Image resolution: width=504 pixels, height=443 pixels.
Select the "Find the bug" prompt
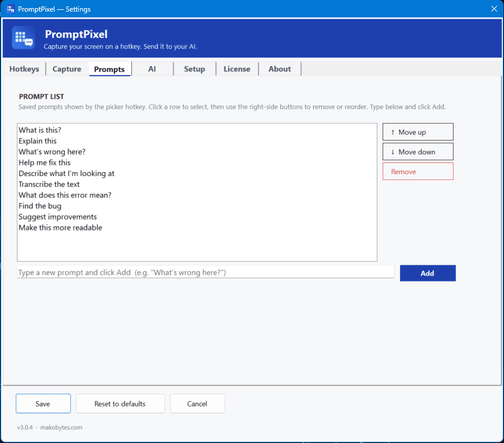coord(197,206)
